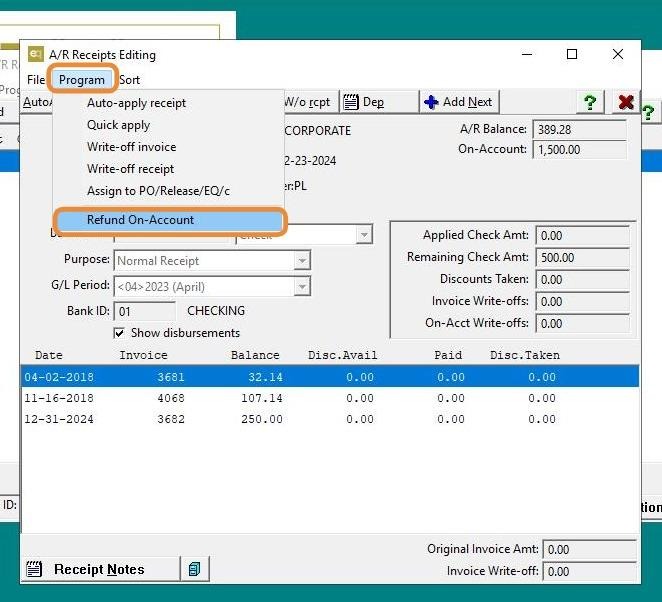Click the A/R Receipts Editing app icon
Image resolution: width=662 pixels, height=602 pixels.
click(x=36, y=54)
